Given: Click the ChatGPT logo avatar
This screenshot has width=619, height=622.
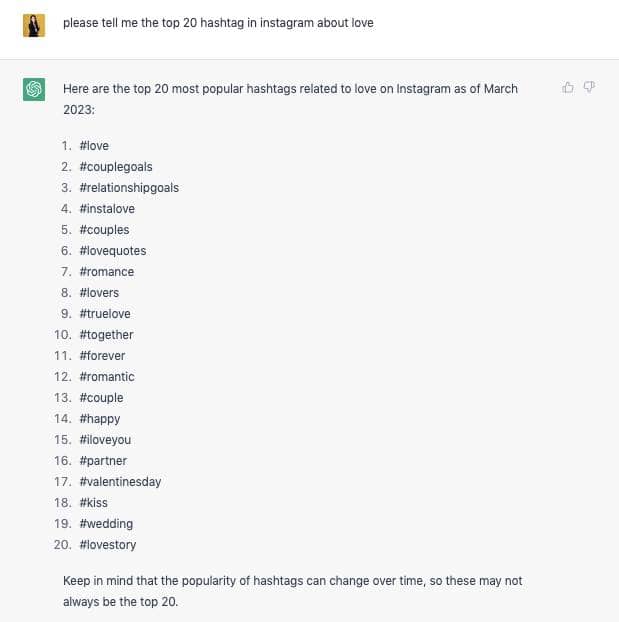Looking at the screenshot, I should click(34, 90).
